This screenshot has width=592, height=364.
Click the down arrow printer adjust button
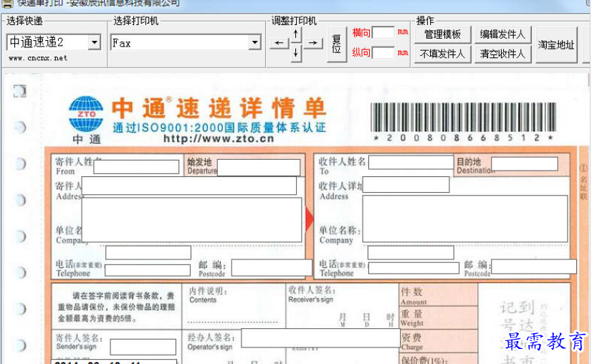pos(295,53)
